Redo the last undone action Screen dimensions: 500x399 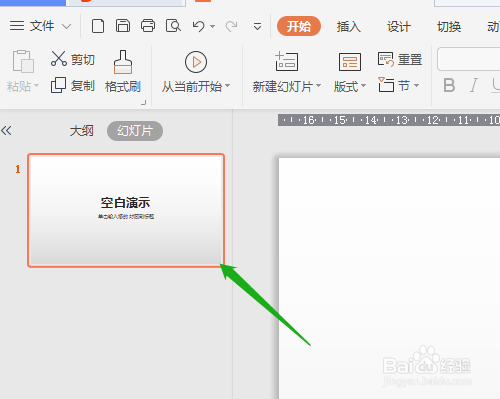231,26
